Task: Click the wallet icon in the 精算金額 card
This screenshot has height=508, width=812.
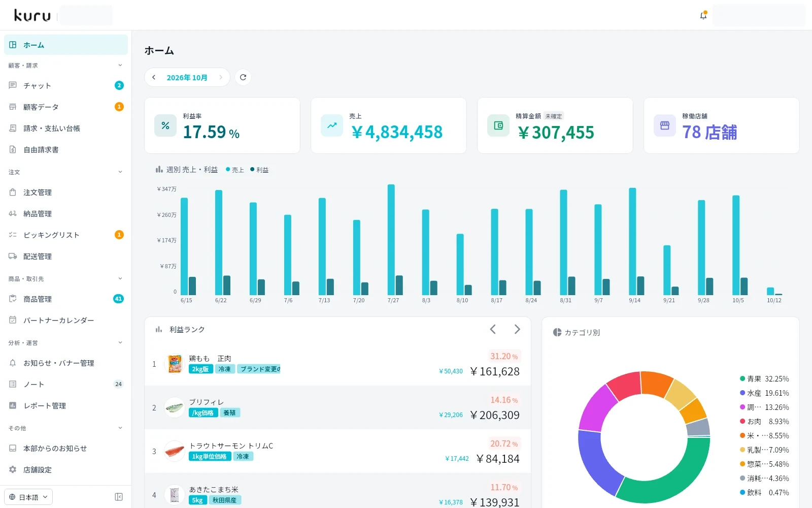Action: click(498, 125)
